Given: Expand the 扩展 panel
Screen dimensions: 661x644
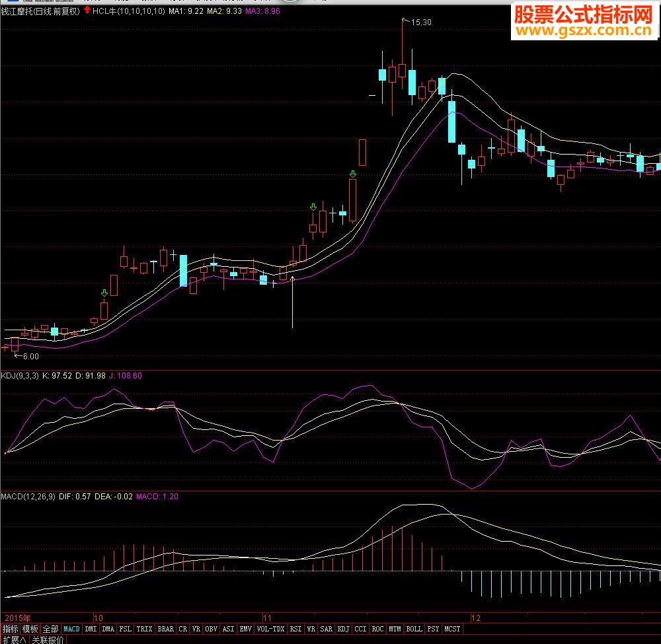Looking at the screenshot, I should pos(13,639).
